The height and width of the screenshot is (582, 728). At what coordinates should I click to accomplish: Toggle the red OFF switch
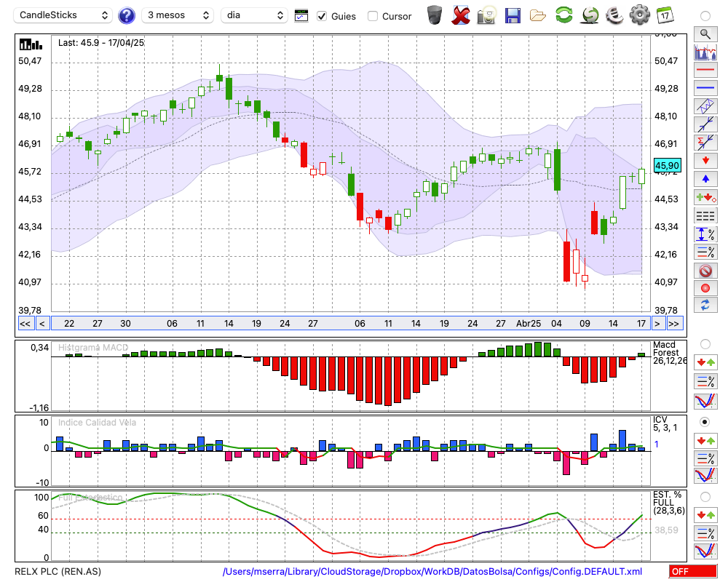coord(693,571)
